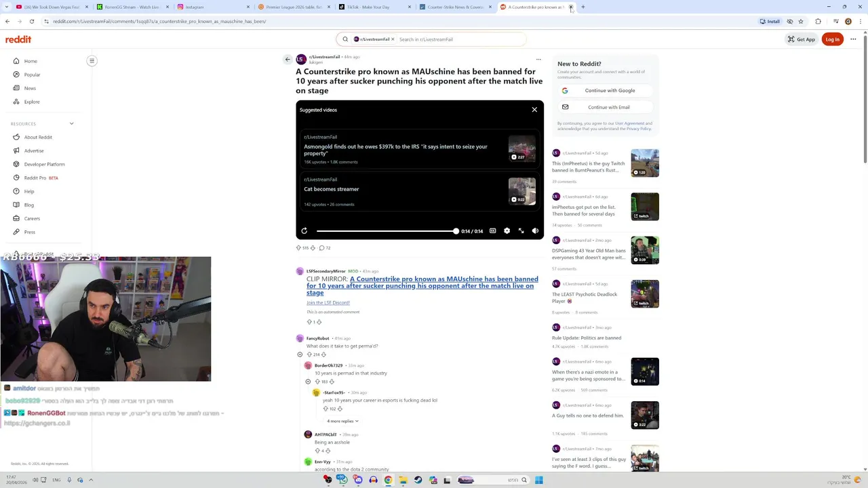
Task: Open DSPGaming related post thumbnail
Action: 644,250
